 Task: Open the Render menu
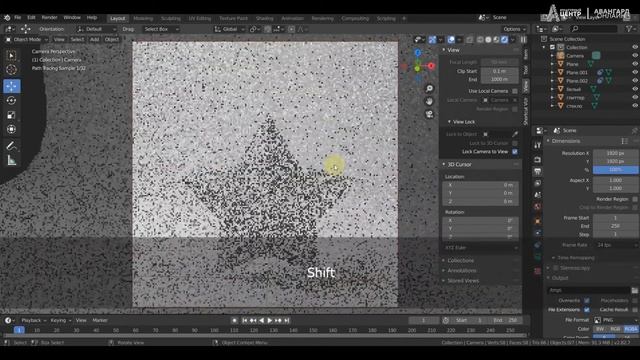point(49,18)
